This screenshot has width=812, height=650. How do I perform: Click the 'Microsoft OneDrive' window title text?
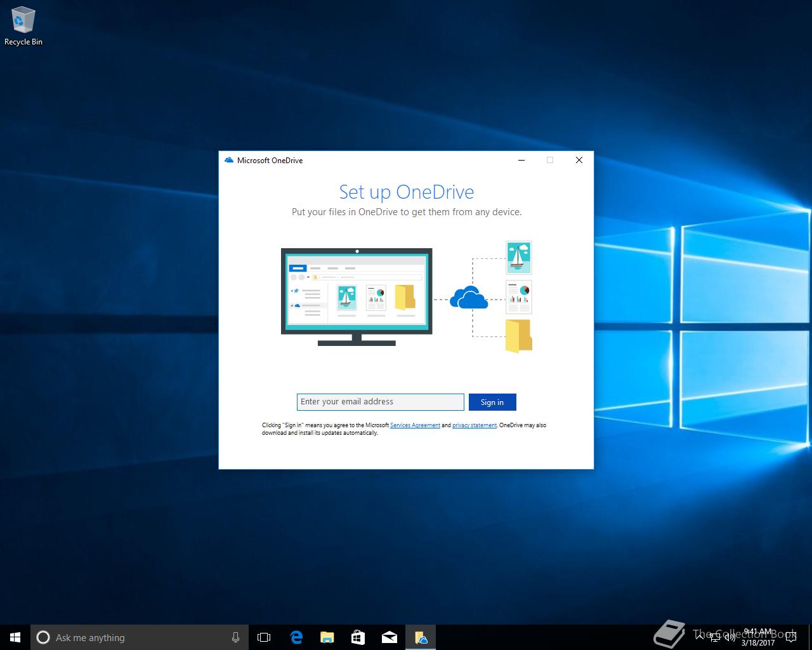tap(270, 161)
